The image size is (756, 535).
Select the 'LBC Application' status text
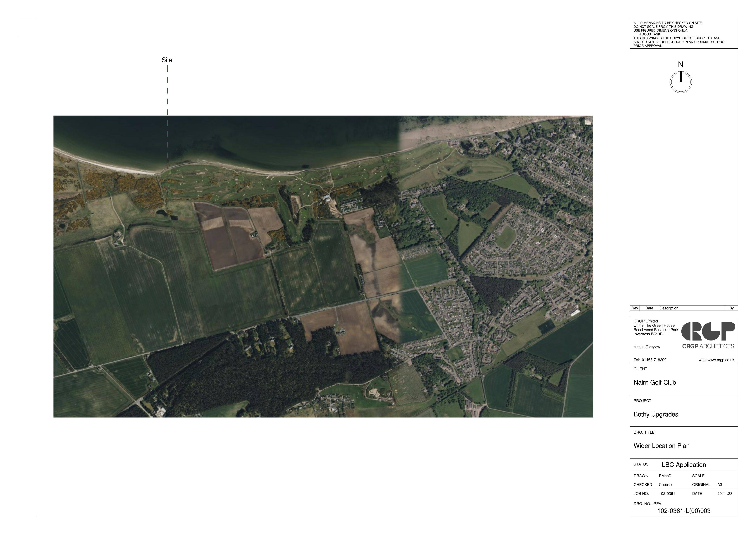pos(684,465)
